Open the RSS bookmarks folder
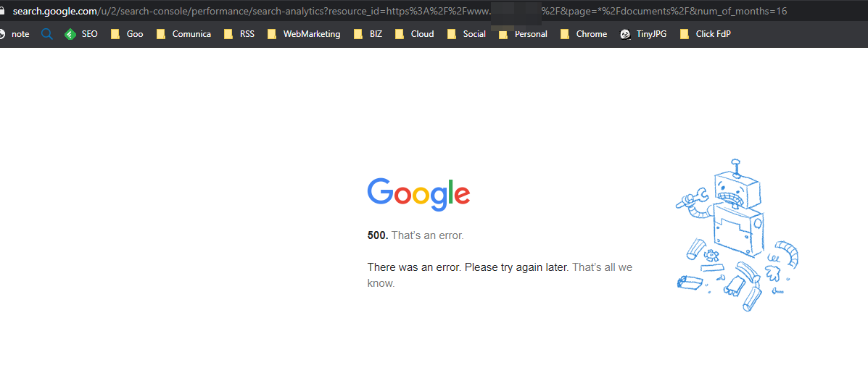This screenshot has width=868, height=381. click(239, 34)
